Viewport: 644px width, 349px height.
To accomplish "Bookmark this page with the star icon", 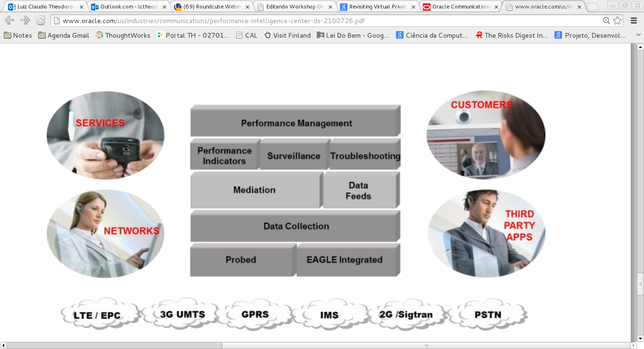I will (x=617, y=21).
